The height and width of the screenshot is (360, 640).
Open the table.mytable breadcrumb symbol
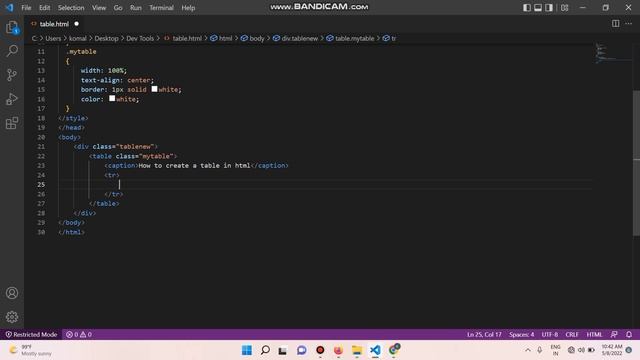click(x=350, y=38)
